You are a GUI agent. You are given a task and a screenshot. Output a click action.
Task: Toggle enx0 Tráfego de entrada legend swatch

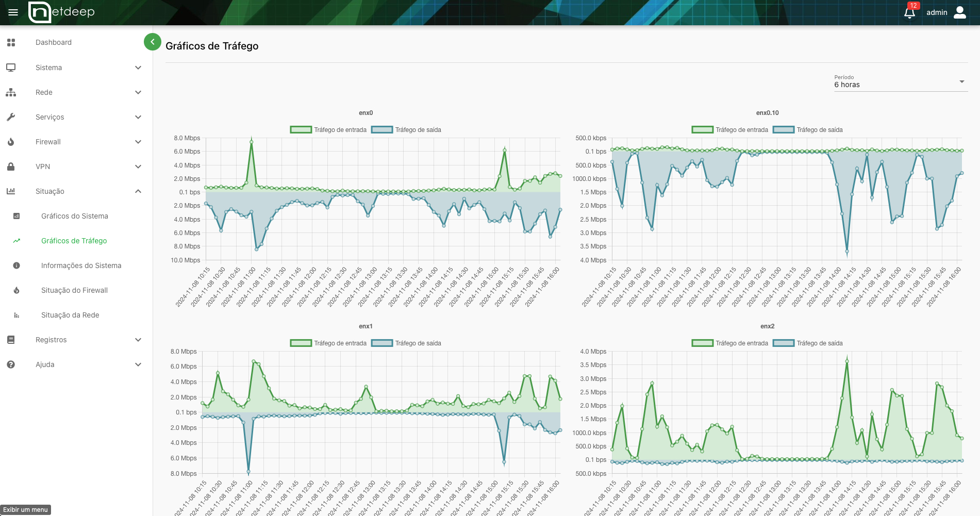pyautogui.click(x=301, y=130)
